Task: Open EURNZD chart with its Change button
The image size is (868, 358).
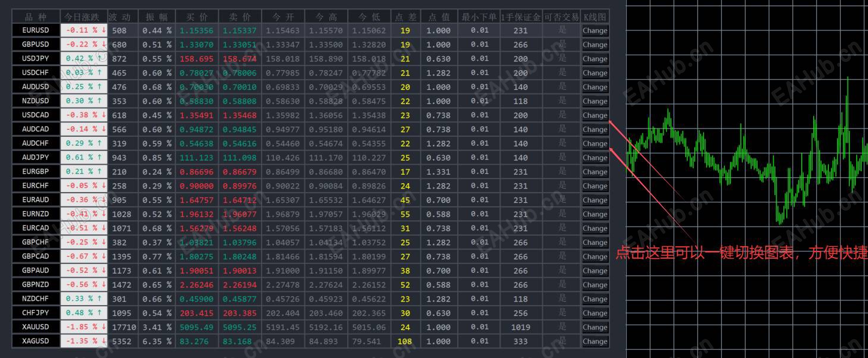Action: point(595,214)
